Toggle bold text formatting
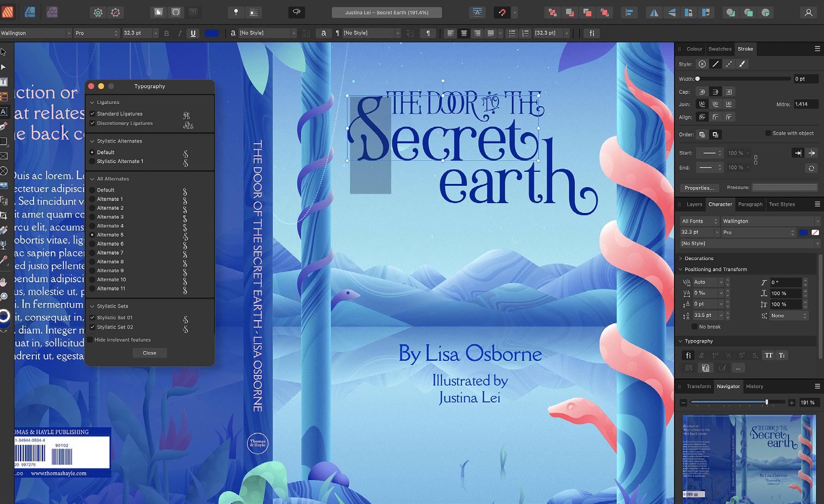Screen dimensions: 824x504 (166, 33)
